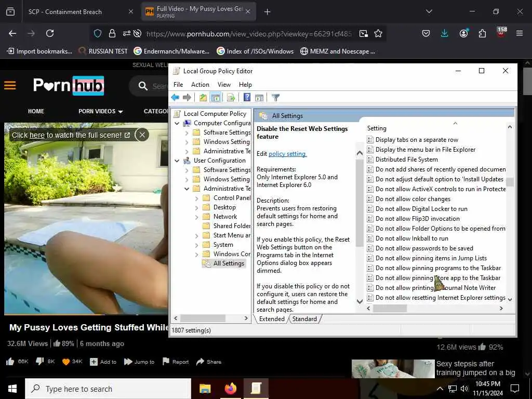Click the 'Add to' button below the video
The width and height of the screenshot is (532, 399).
[103, 362]
